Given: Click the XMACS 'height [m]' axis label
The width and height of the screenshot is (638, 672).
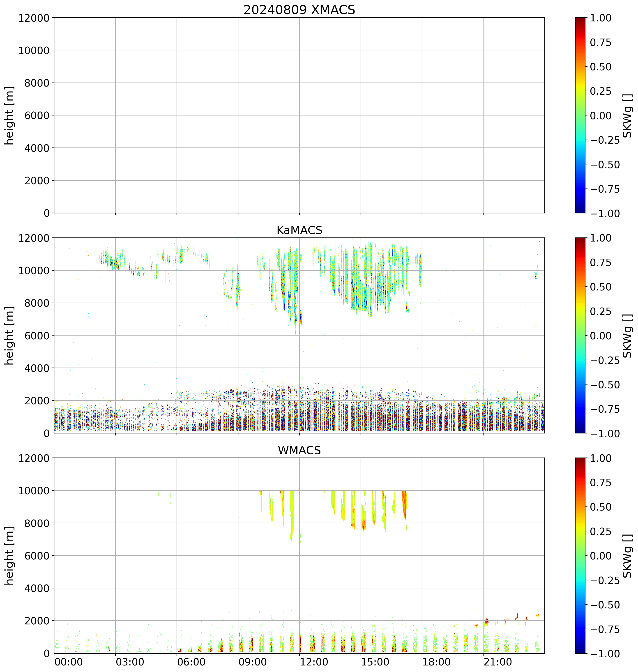Looking at the screenshot, I should click(x=9, y=115).
